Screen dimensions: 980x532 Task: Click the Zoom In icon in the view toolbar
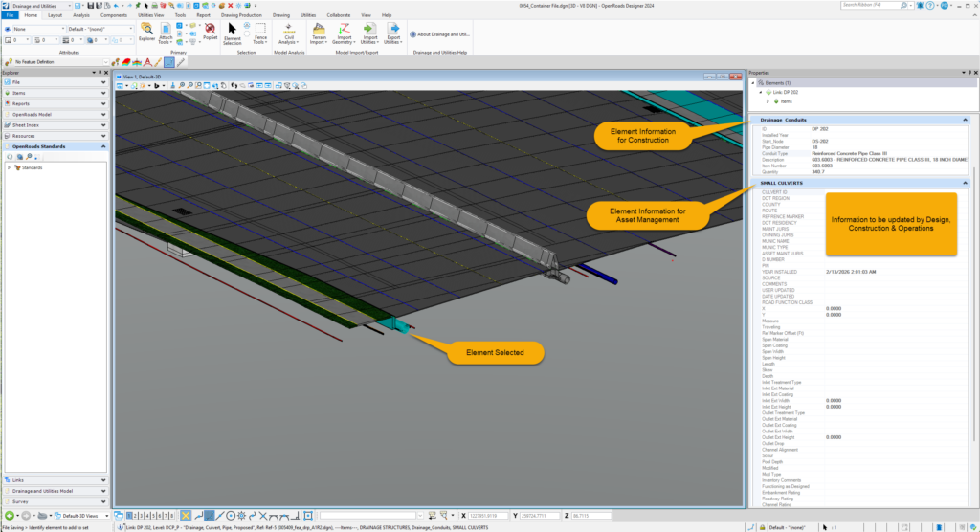pos(182,86)
